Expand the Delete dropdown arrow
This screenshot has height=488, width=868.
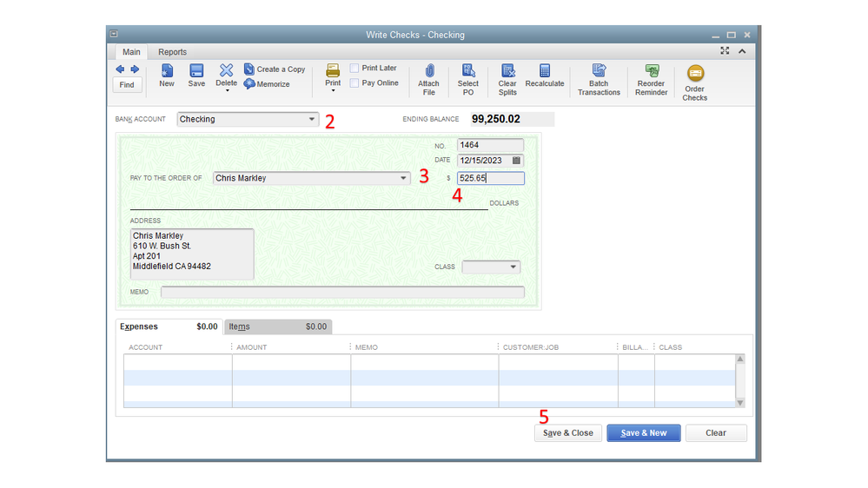click(227, 90)
